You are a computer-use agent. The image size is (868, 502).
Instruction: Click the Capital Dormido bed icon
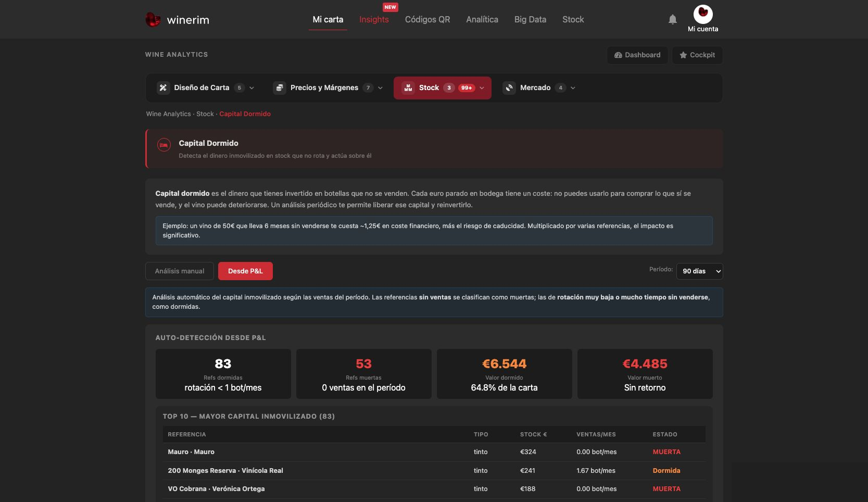[163, 145]
